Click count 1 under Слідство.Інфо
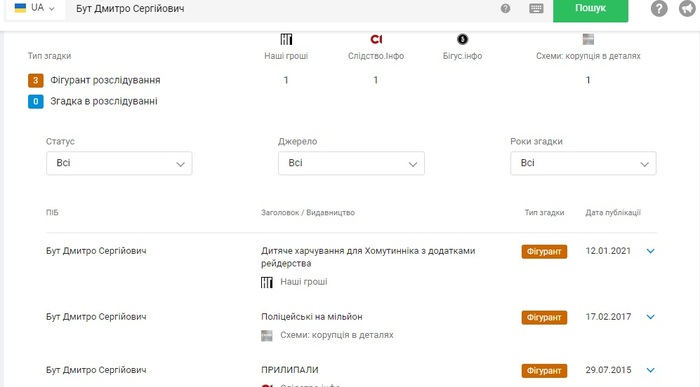This screenshot has height=387, width=700. click(376, 80)
